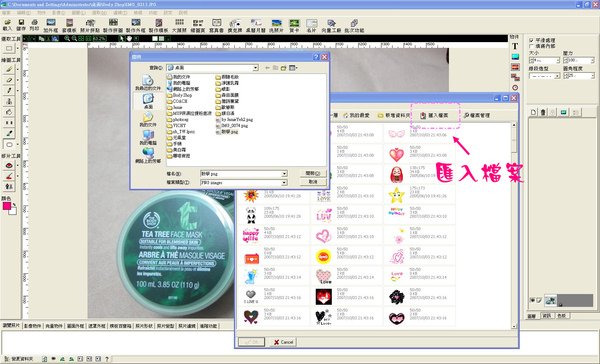
Task: Select the 桌面 desktop shortcut in dialog sidebar
Action: tap(148, 101)
